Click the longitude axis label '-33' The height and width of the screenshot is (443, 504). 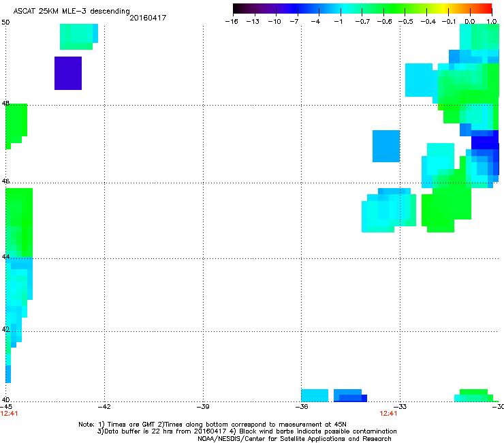(x=400, y=407)
